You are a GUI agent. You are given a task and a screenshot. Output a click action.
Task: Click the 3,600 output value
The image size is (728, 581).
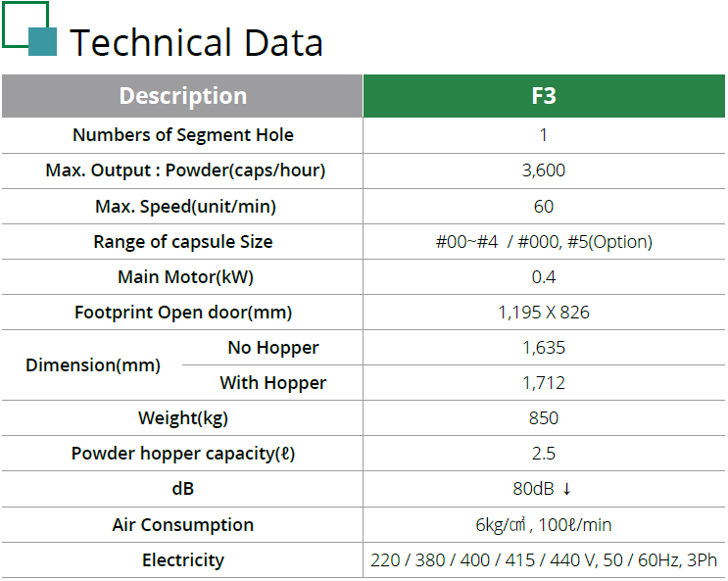(544, 170)
